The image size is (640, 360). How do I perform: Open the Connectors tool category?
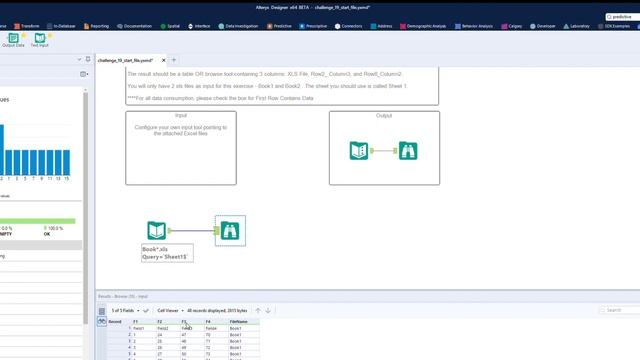pyautogui.click(x=349, y=26)
